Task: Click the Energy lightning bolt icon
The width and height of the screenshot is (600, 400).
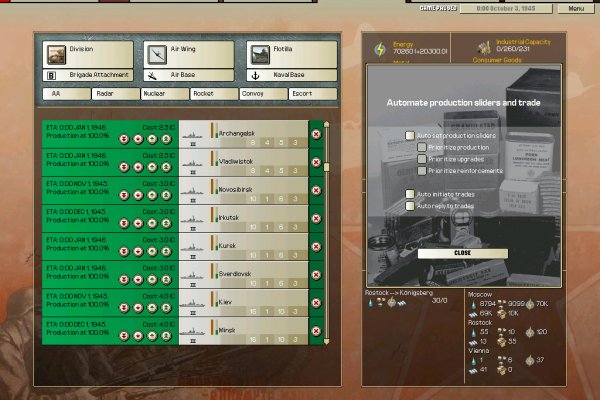Action: coord(380,49)
